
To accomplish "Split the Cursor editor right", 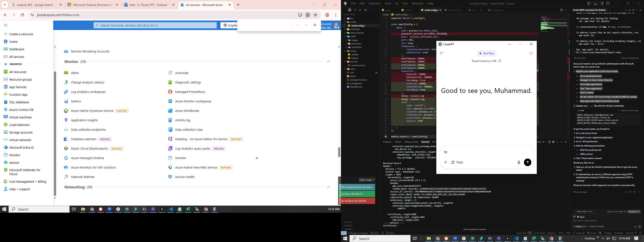I will click(x=561, y=10).
